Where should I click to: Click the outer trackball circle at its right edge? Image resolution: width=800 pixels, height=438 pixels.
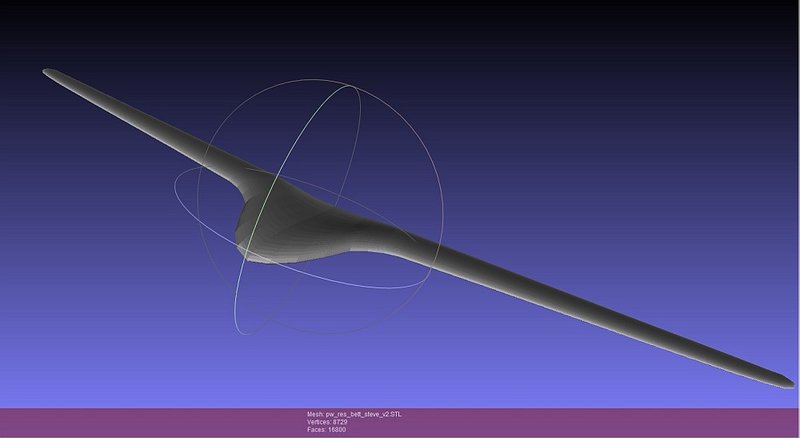pyautogui.click(x=441, y=208)
